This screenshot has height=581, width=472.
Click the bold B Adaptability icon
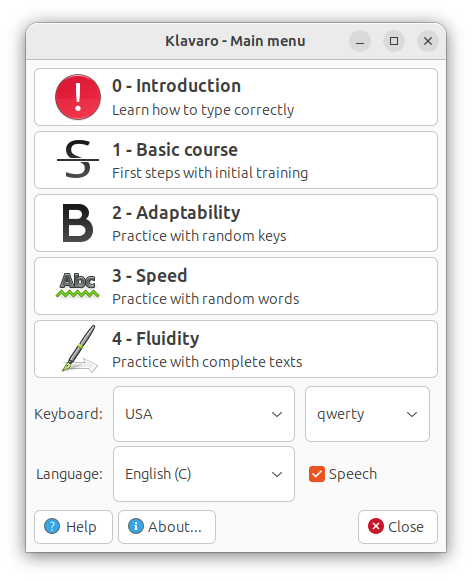[78, 223]
